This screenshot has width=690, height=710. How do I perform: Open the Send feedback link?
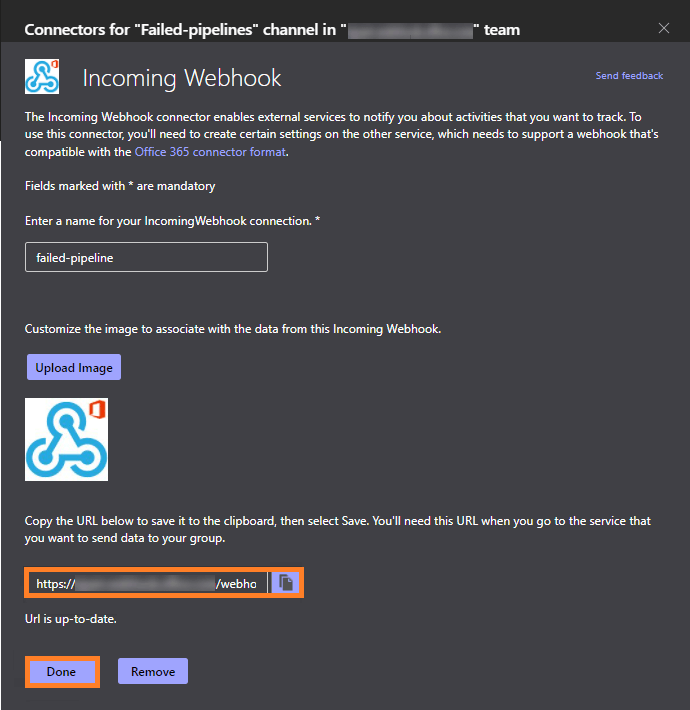pyautogui.click(x=629, y=76)
